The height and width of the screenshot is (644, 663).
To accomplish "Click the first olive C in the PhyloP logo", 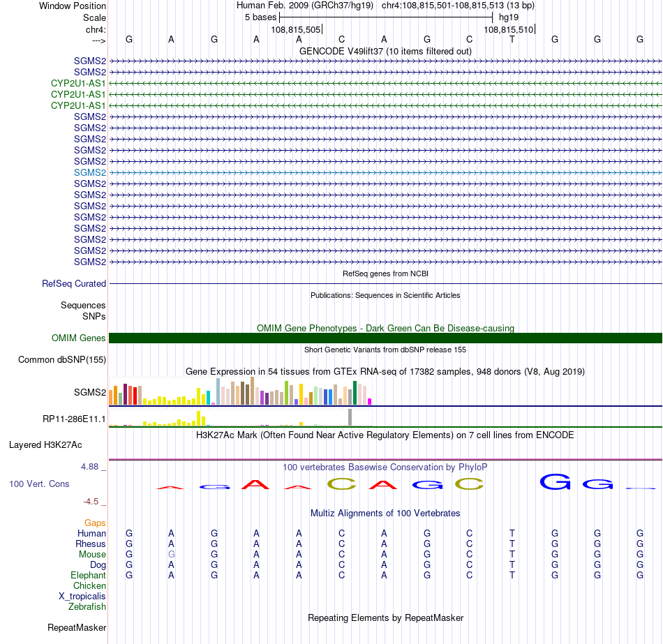I will coord(342,484).
